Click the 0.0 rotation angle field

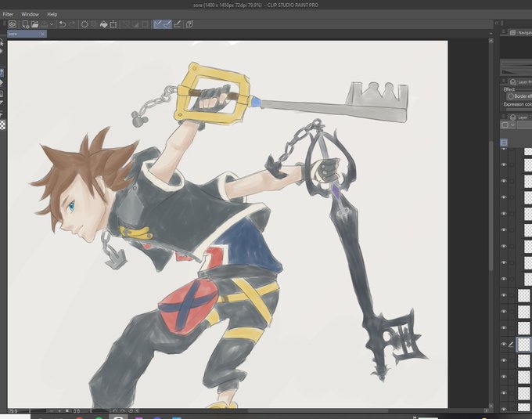77,411
